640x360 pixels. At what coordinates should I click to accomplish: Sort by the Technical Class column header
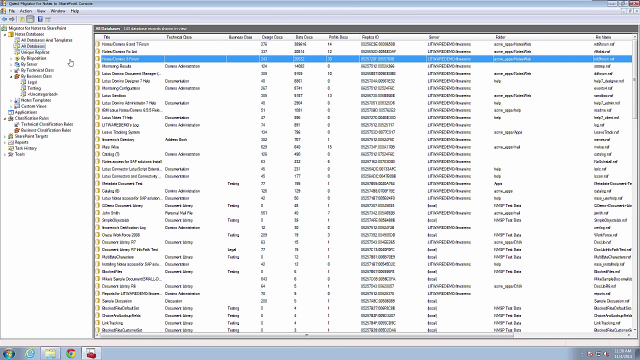[x=196, y=37]
